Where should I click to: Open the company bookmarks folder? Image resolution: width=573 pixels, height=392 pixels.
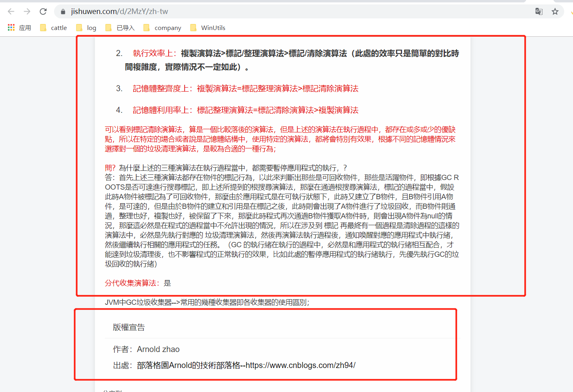pyautogui.click(x=163, y=28)
